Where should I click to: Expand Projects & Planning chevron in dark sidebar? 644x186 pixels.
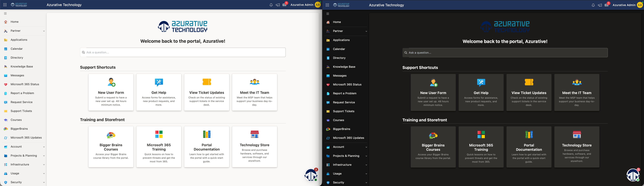click(366, 156)
